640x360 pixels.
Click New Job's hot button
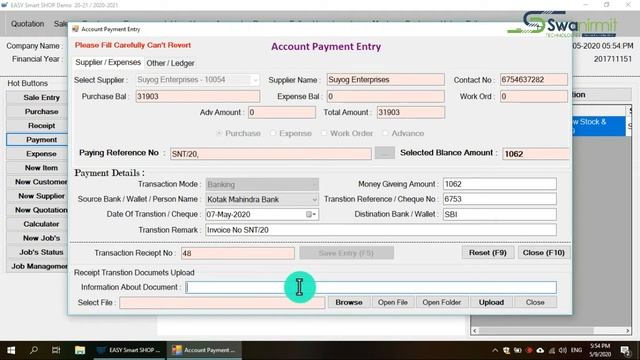tap(37, 238)
